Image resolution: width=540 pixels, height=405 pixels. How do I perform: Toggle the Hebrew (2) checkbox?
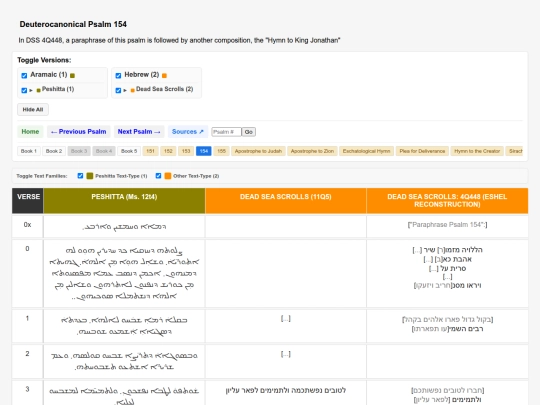pos(118,75)
